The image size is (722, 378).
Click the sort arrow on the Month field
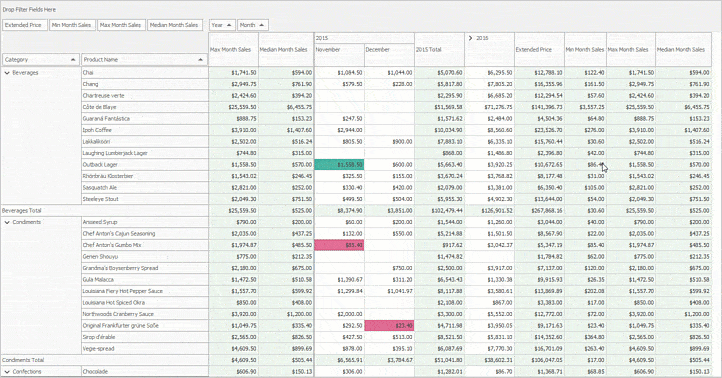[261, 25]
